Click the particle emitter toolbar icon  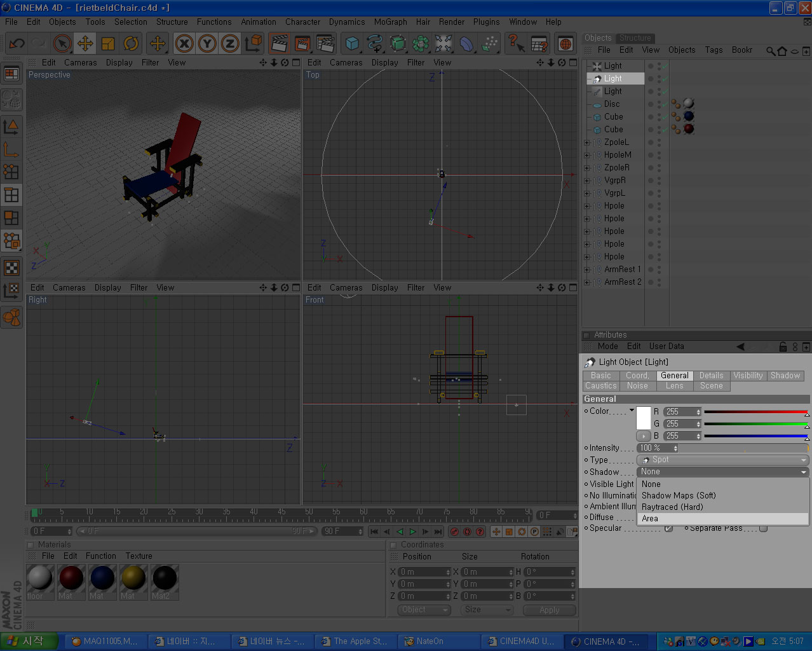coord(489,43)
